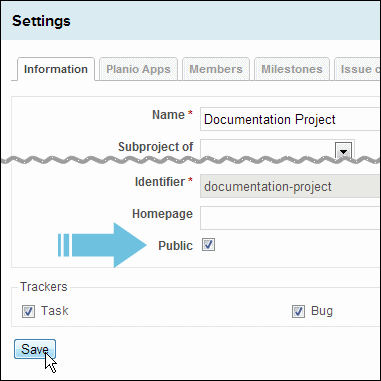The height and width of the screenshot is (381, 381).
Task: Click the Homepage text field
Action: [x=290, y=218]
